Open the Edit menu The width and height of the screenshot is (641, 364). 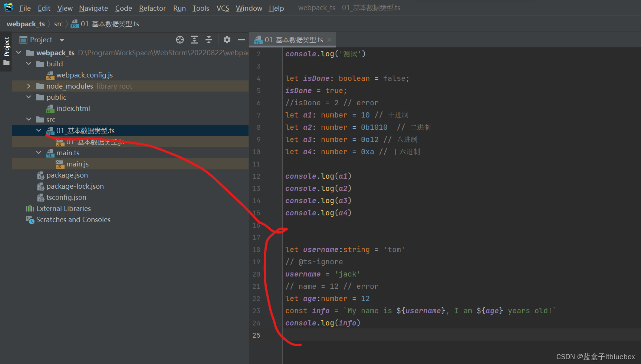(44, 8)
